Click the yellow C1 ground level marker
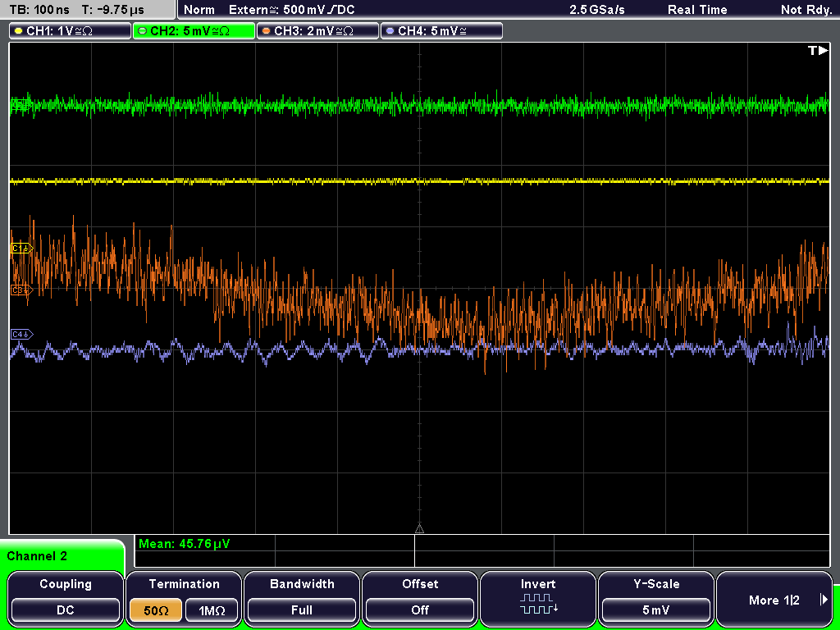Image resolution: width=840 pixels, height=630 pixels. point(21,249)
